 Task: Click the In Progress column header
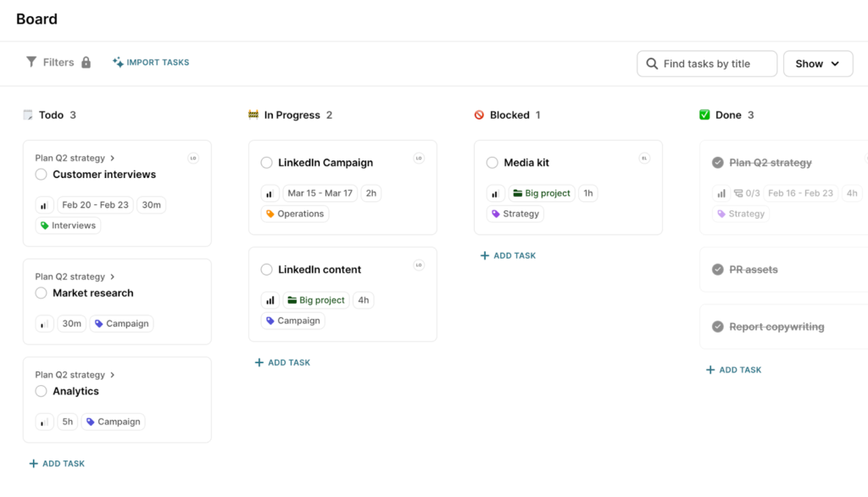click(292, 115)
